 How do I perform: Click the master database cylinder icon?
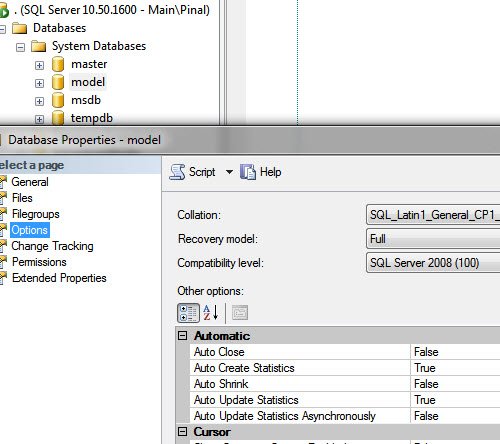[x=58, y=64]
